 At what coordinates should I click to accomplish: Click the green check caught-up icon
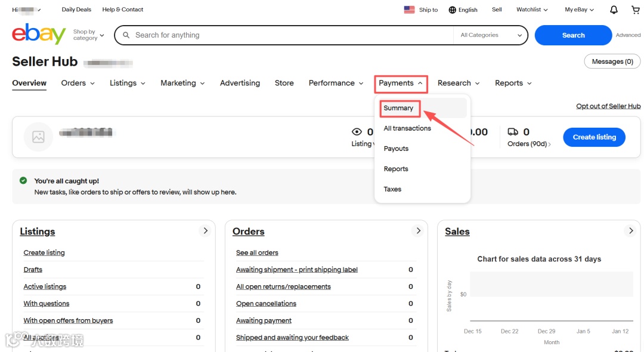pyautogui.click(x=23, y=181)
